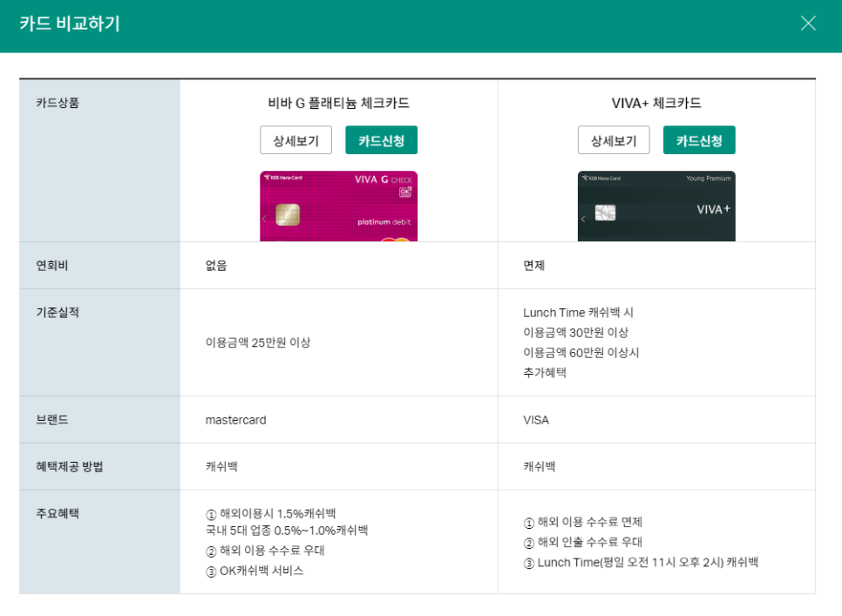Click the Lunch Time 캐쉬백 시 text

click(x=579, y=312)
